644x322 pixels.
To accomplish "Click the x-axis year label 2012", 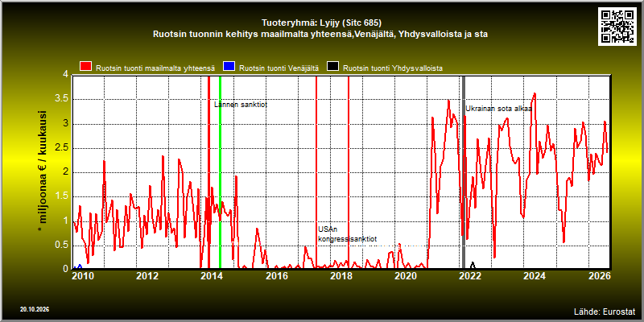I will 147,276.
